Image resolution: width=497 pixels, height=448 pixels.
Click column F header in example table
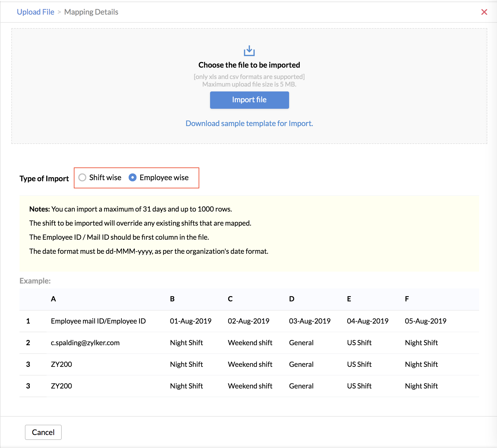pos(407,299)
